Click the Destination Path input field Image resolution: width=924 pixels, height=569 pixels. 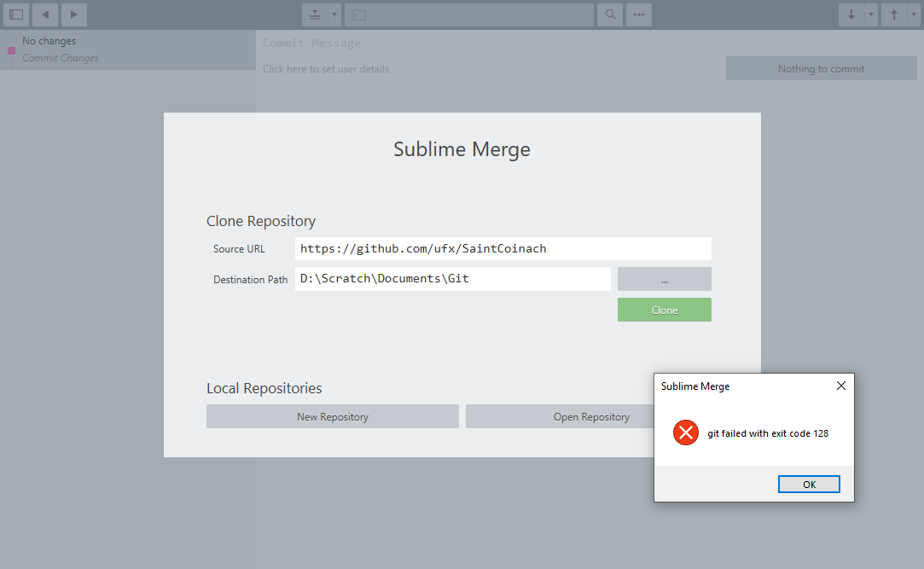(x=452, y=279)
